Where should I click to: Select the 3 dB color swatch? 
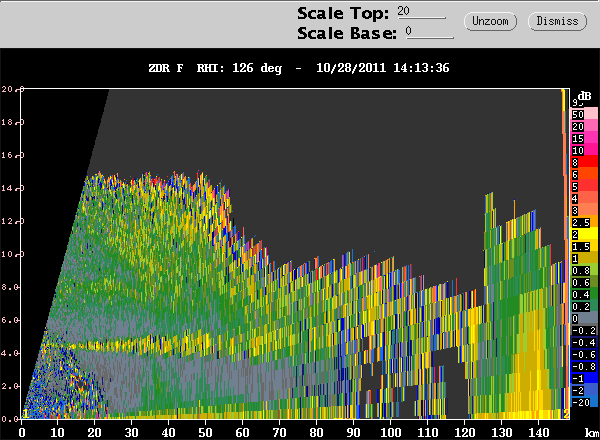[x=584, y=210]
